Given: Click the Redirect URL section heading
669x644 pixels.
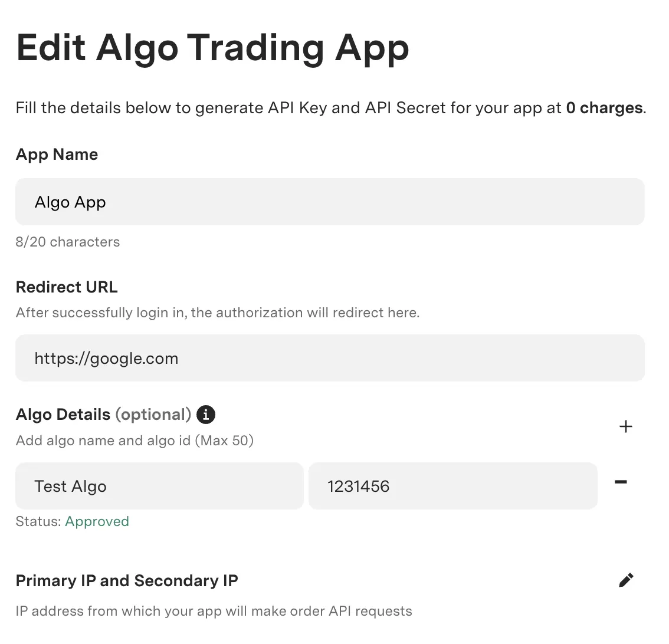Looking at the screenshot, I should tap(67, 287).
